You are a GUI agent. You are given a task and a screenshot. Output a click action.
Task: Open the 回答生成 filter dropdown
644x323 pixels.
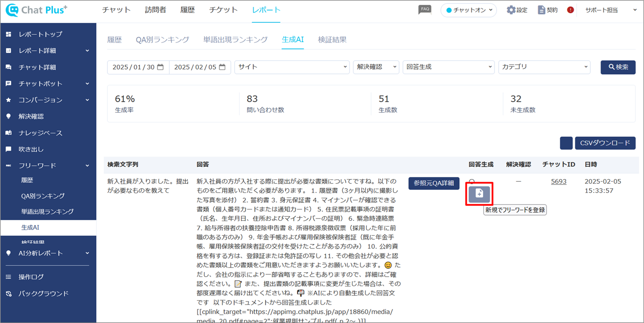pos(449,67)
